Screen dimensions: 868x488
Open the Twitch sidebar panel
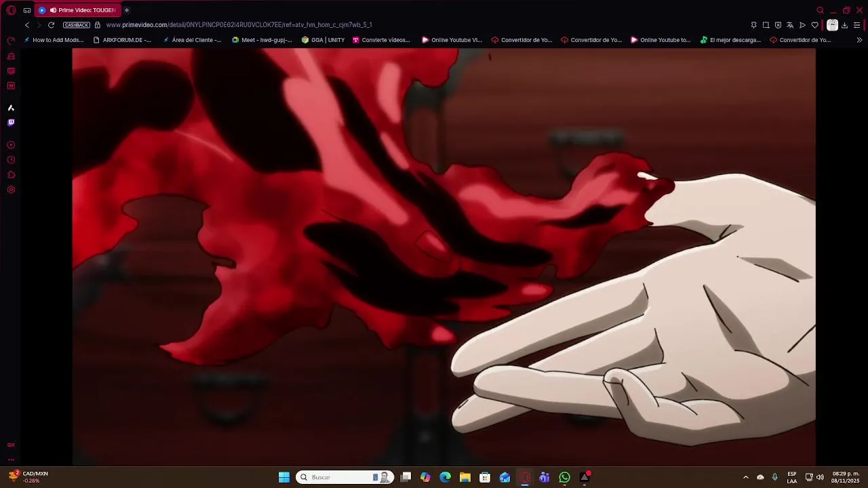point(11,123)
